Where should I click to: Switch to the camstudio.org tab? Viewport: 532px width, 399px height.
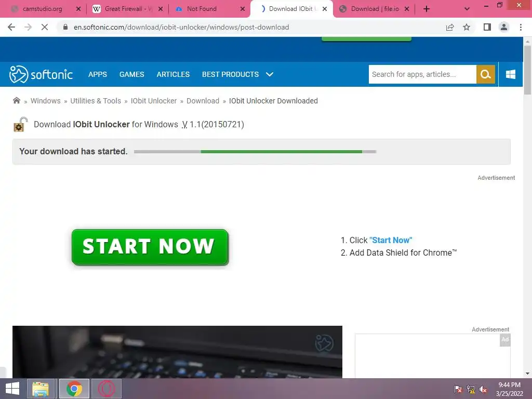click(42, 9)
